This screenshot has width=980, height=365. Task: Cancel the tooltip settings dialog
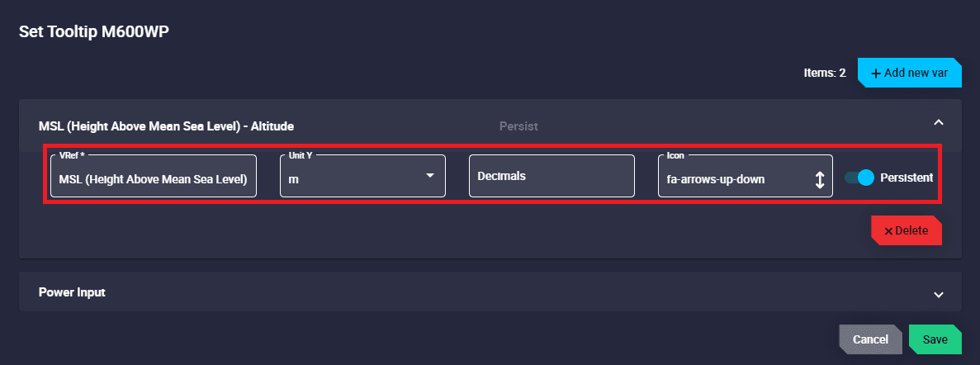(x=870, y=339)
